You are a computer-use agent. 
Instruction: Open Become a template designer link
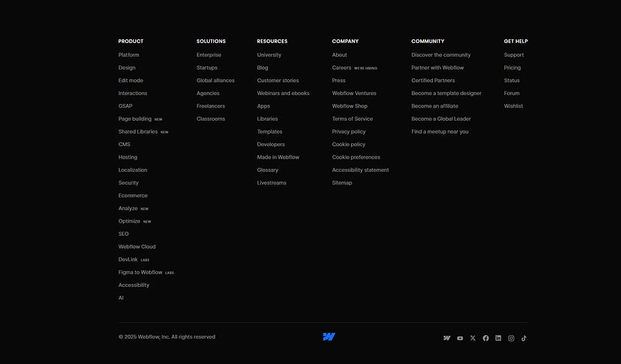(x=446, y=93)
